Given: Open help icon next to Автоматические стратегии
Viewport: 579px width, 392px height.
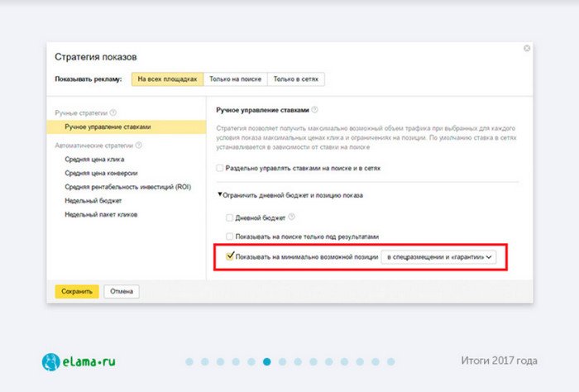Looking at the screenshot, I should point(138,146).
